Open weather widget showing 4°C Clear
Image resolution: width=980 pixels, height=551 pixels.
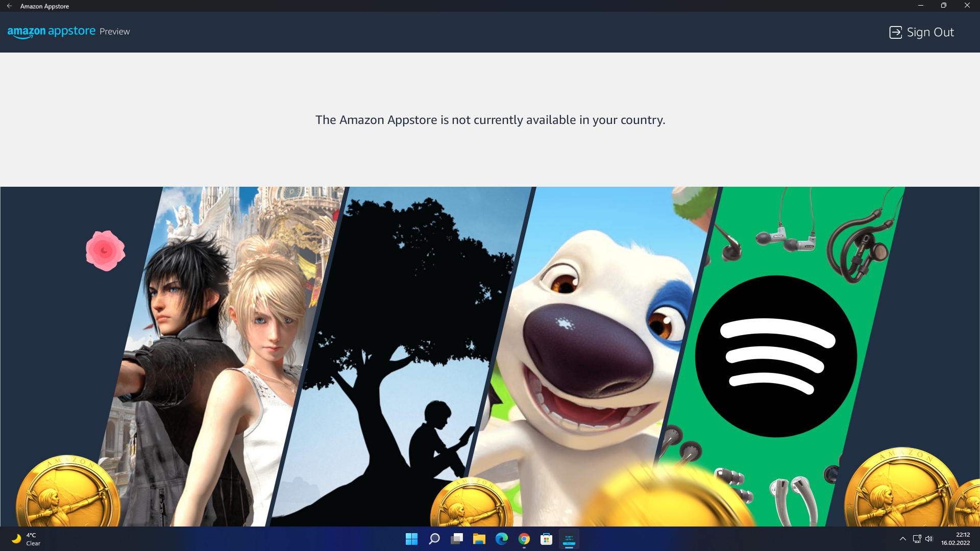click(x=27, y=539)
